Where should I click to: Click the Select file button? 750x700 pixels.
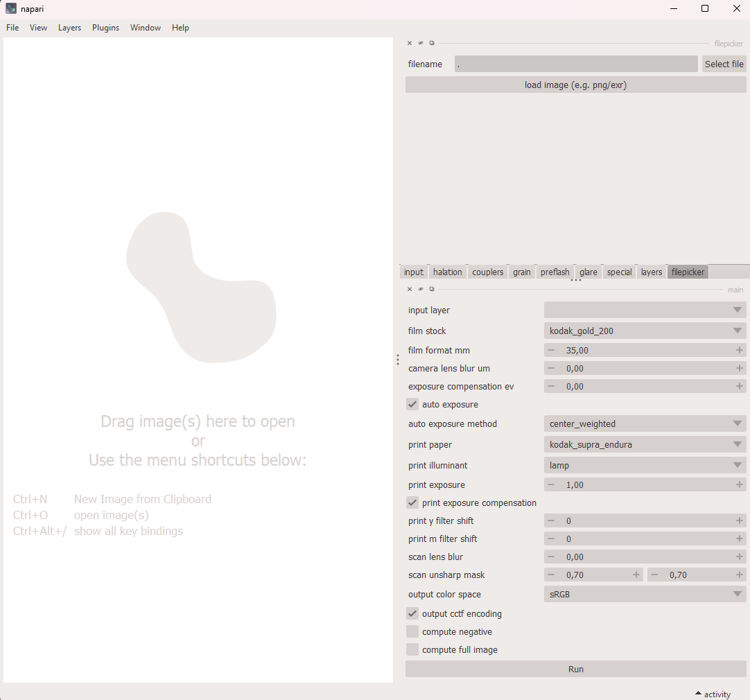pos(724,64)
